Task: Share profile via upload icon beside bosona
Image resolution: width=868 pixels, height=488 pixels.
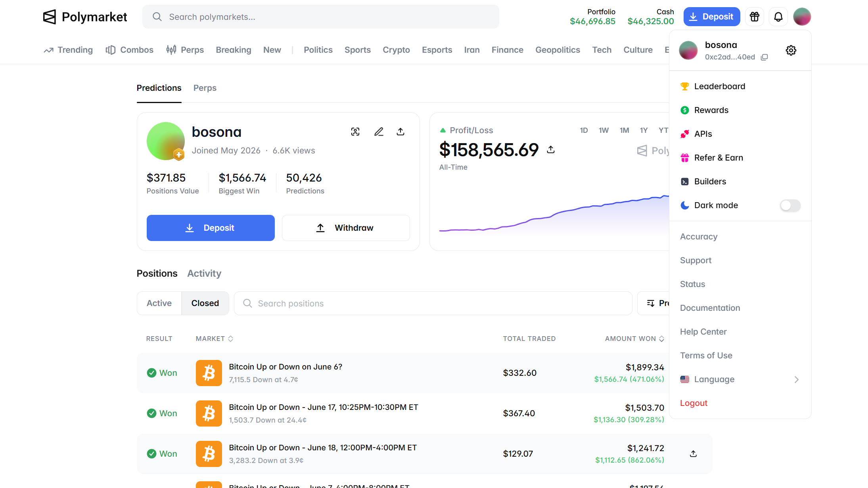Action: pyautogui.click(x=400, y=132)
